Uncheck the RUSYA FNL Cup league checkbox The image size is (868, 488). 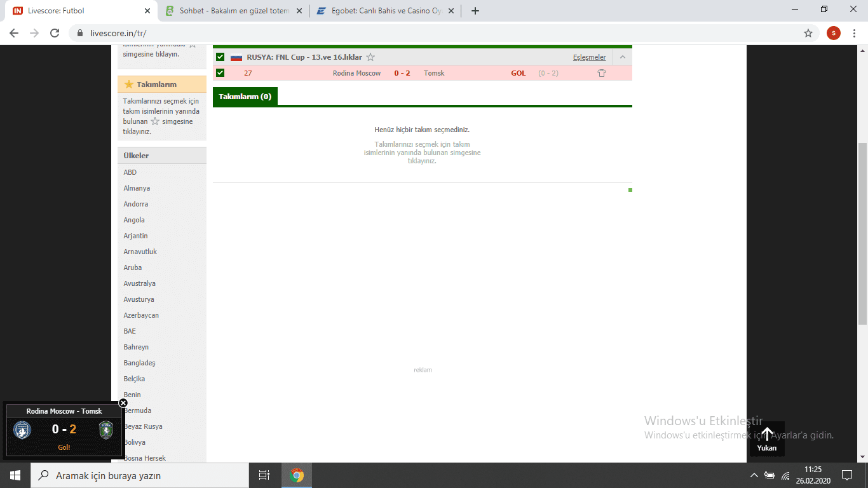(x=220, y=57)
